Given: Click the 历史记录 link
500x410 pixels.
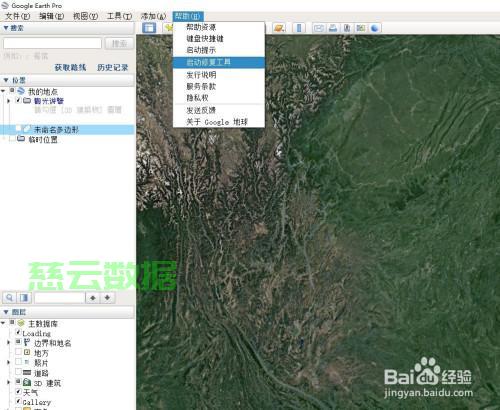Looking at the screenshot, I should pyautogui.click(x=113, y=68).
